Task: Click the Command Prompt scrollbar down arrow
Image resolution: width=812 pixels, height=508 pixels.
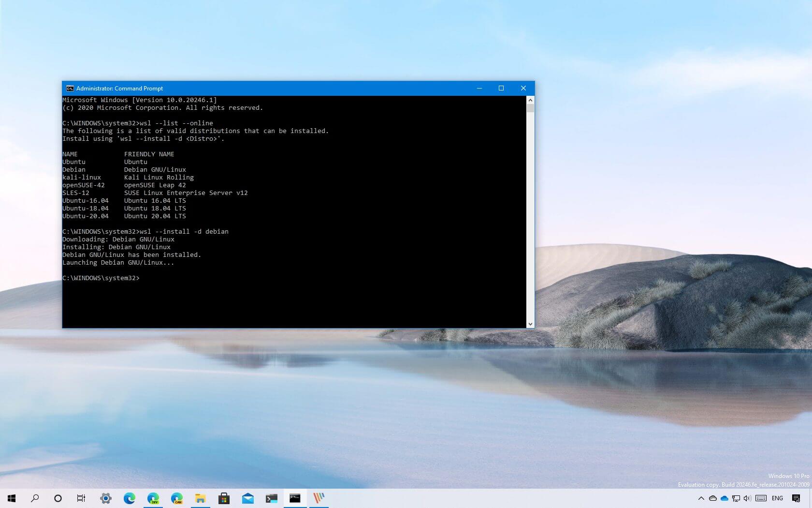Action: (530, 323)
